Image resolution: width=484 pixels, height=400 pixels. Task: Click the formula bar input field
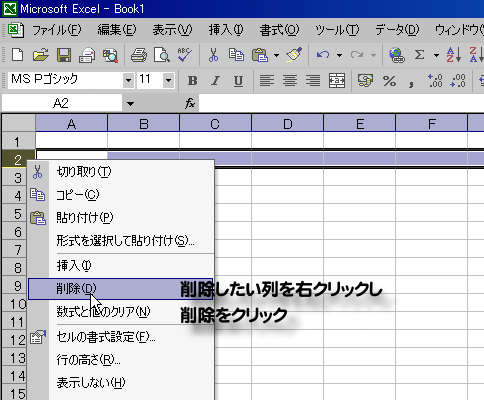(x=341, y=103)
